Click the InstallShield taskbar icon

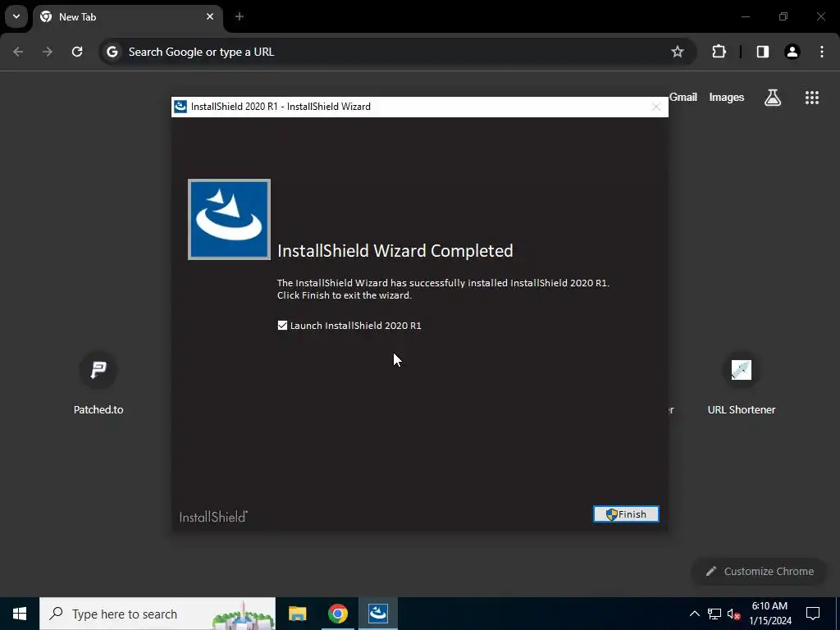point(378,614)
